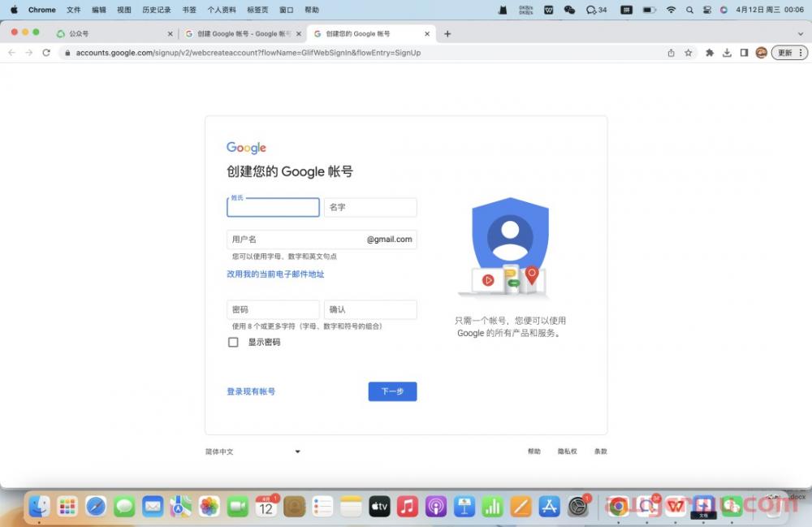Click the 更新 Chrome update button
Viewport: 812px width, 527px height.
(x=785, y=53)
